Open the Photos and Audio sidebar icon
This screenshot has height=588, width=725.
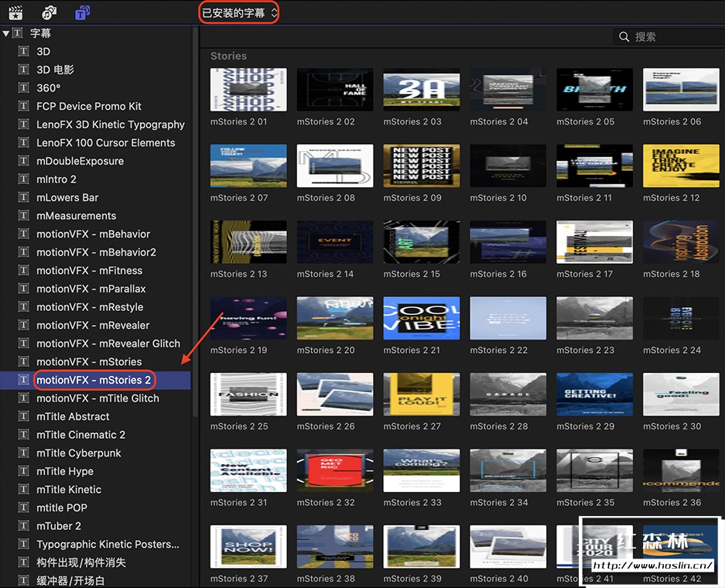pyautogui.click(x=49, y=13)
